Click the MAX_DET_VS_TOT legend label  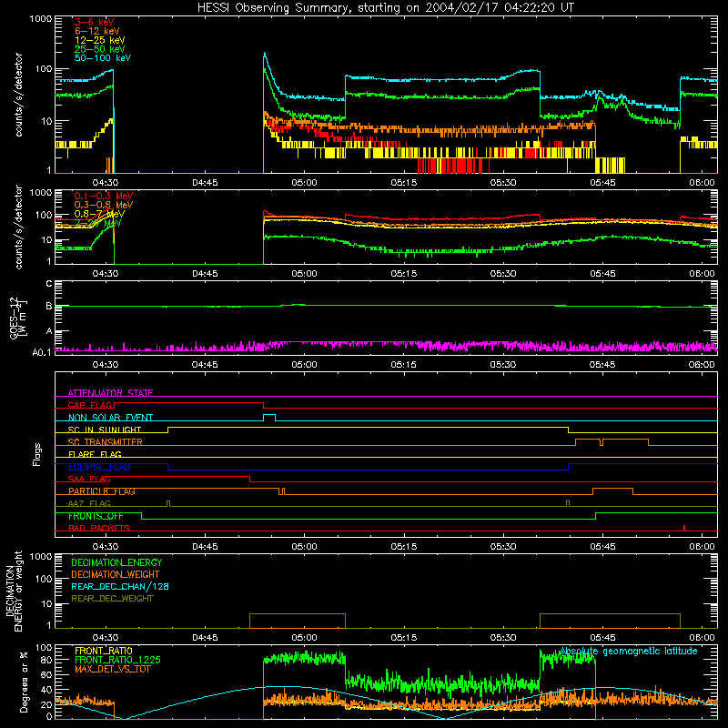click(x=112, y=669)
